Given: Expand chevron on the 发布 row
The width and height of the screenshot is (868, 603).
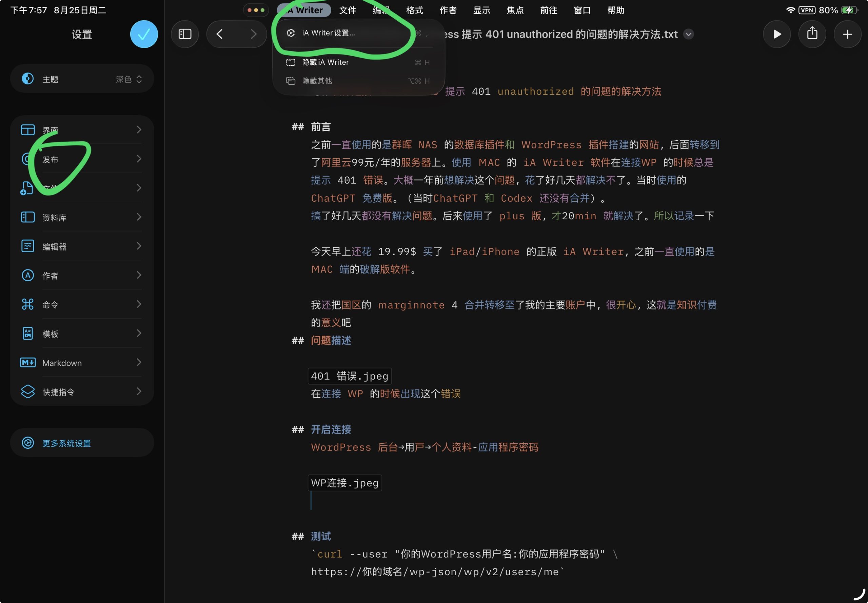Looking at the screenshot, I should click(139, 159).
